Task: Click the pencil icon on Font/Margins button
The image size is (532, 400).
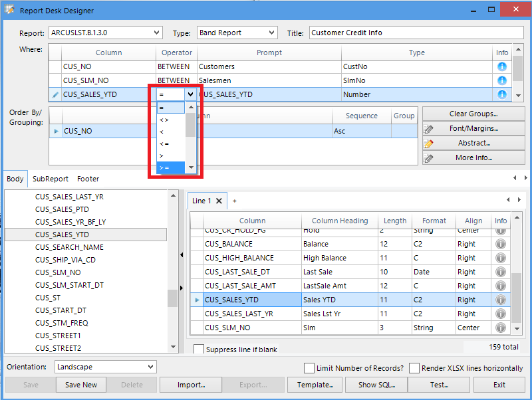Action: tap(429, 129)
